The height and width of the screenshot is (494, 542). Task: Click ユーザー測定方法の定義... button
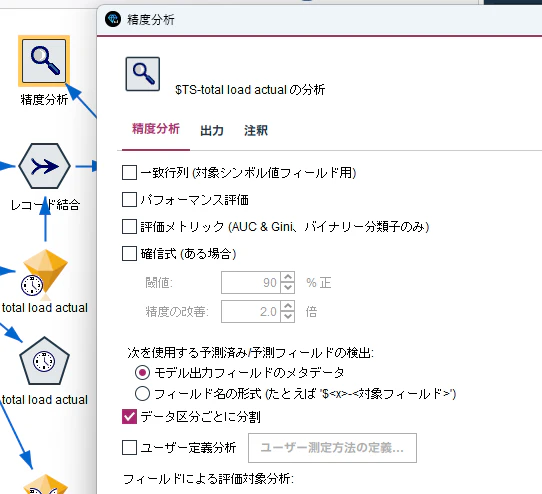point(332,448)
